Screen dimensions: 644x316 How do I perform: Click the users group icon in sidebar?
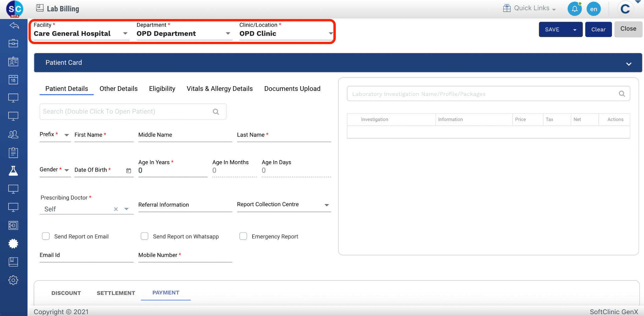(13, 135)
